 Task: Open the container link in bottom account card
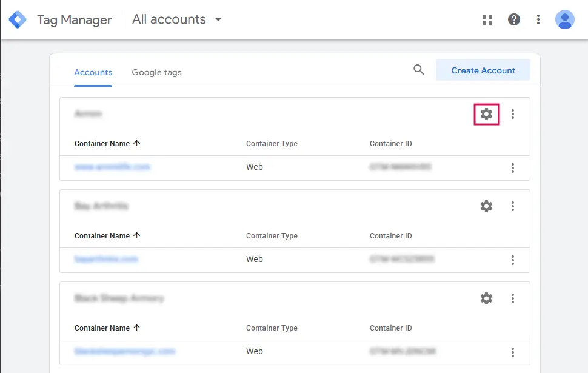coord(124,351)
